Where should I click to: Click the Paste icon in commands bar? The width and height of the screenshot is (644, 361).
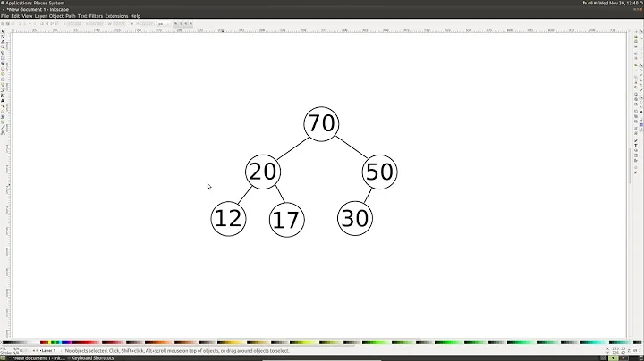point(636,87)
